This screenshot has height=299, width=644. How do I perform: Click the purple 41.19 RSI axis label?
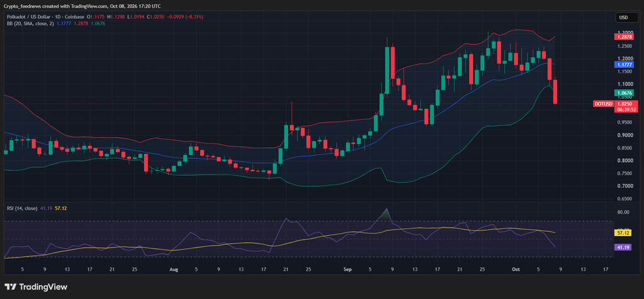(623, 247)
